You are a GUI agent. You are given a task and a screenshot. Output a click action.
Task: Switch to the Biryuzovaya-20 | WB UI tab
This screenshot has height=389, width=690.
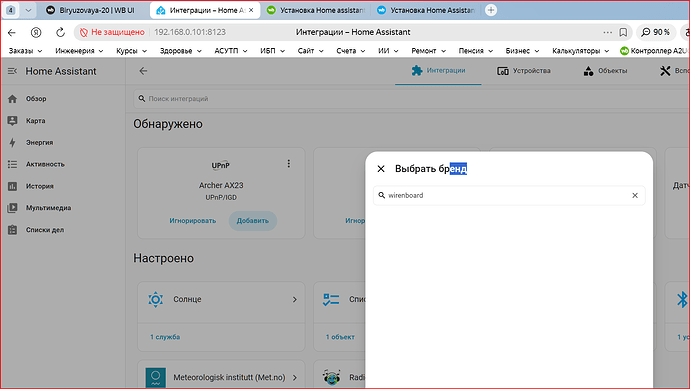[x=90, y=10]
